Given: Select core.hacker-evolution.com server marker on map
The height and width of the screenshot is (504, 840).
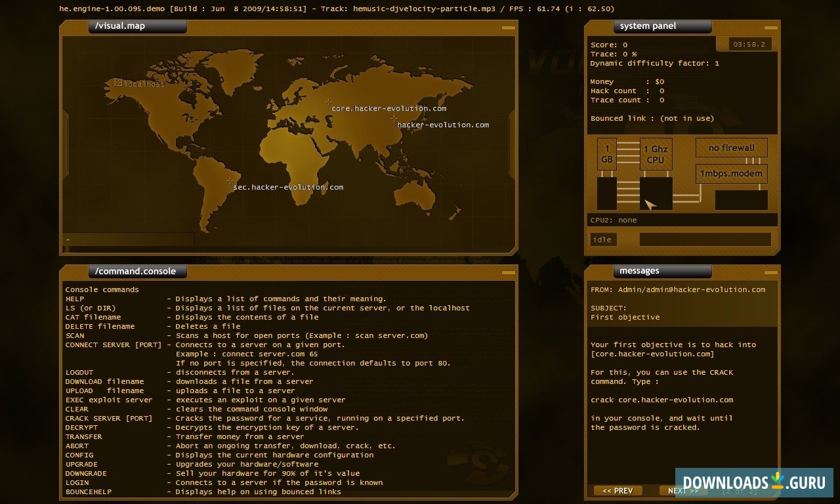Looking at the screenshot, I should tap(328, 102).
